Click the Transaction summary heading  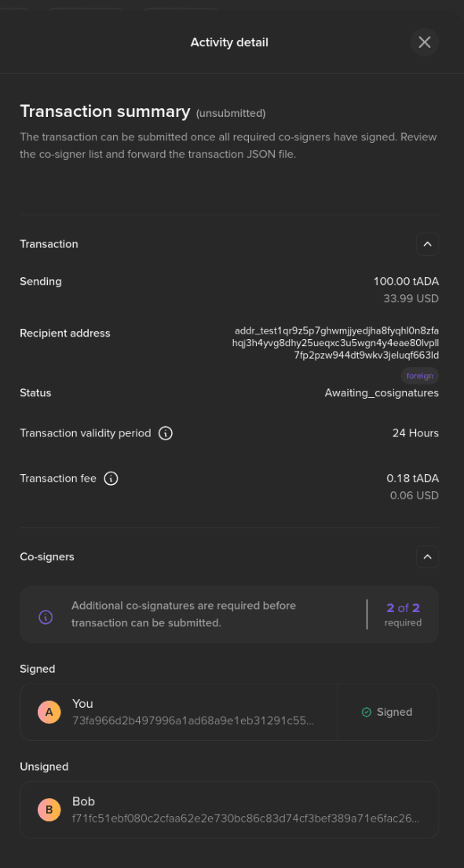click(x=105, y=111)
